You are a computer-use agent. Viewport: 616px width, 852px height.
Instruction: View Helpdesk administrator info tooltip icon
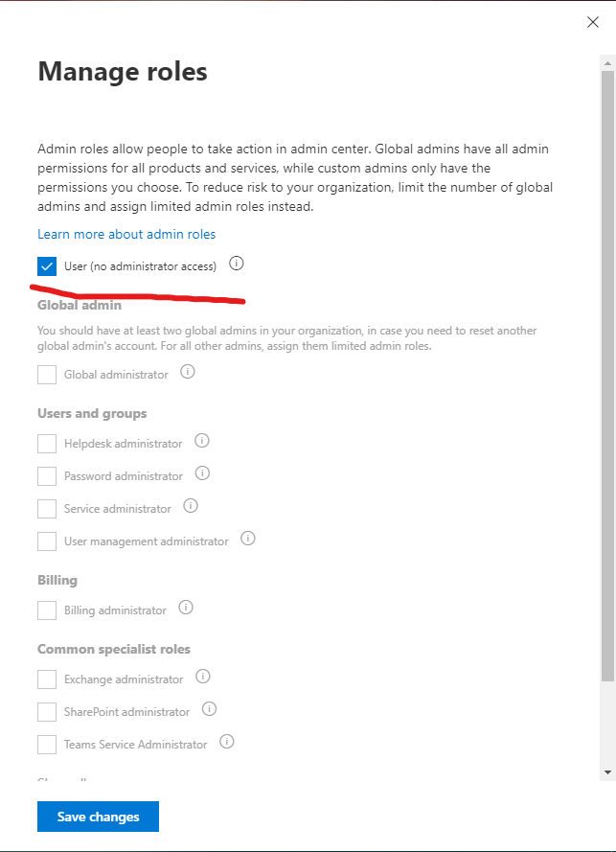pos(202,441)
